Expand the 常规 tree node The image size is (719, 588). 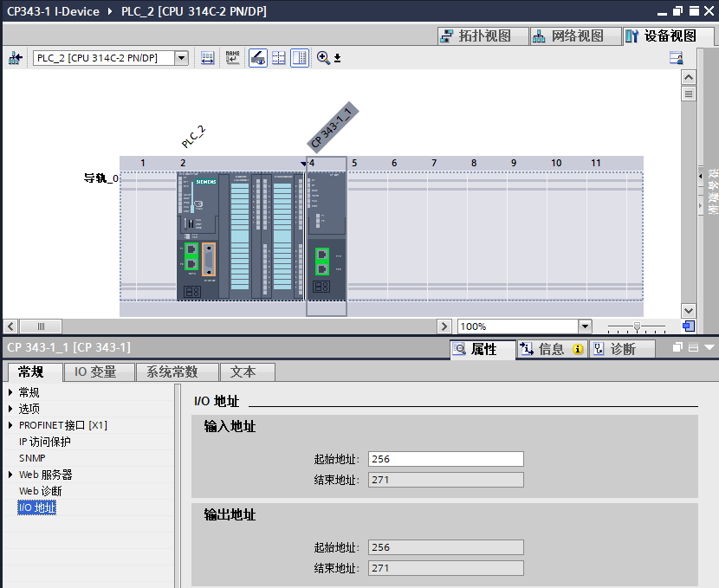pyautogui.click(x=10, y=392)
